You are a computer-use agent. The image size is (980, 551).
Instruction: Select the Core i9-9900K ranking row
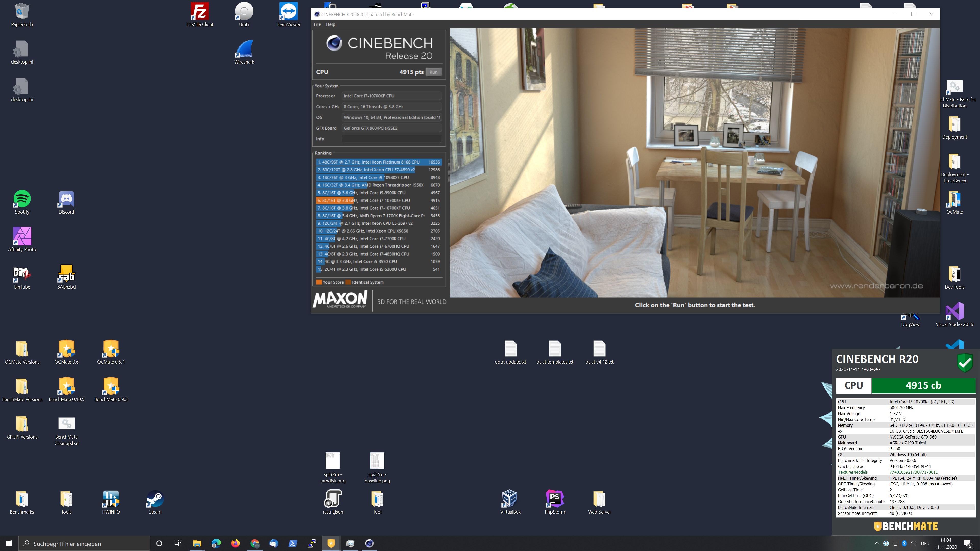pos(378,193)
